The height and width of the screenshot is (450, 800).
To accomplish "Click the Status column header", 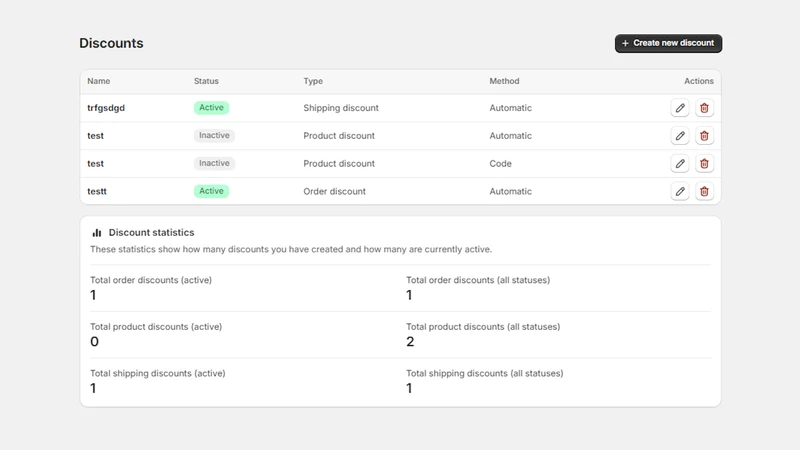I will [x=206, y=81].
